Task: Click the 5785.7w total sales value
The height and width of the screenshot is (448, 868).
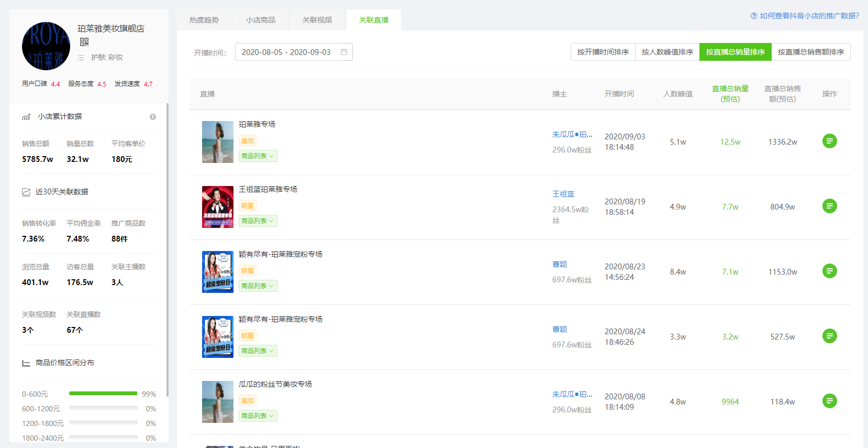Action: click(38, 159)
